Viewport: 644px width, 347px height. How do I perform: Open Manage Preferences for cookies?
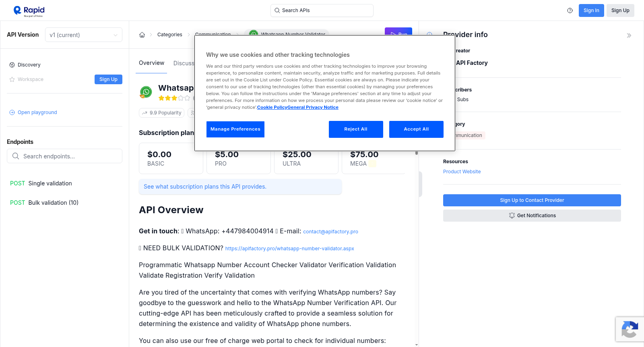coord(235,129)
